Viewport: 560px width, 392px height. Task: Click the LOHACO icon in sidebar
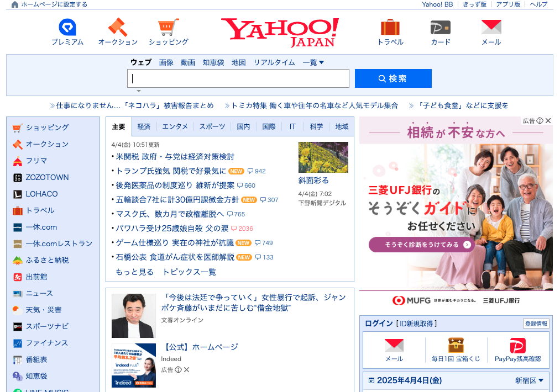pyautogui.click(x=18, y=194)
